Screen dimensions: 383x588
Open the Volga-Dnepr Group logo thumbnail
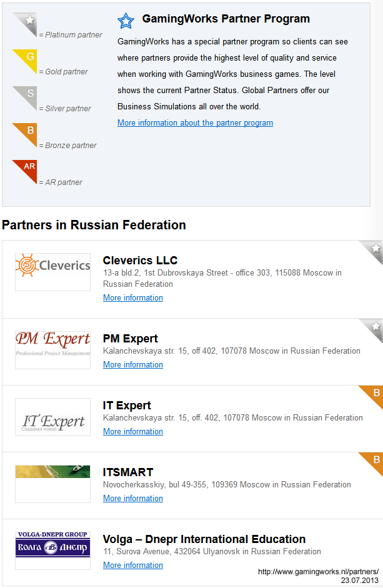(x=53, y=551)
